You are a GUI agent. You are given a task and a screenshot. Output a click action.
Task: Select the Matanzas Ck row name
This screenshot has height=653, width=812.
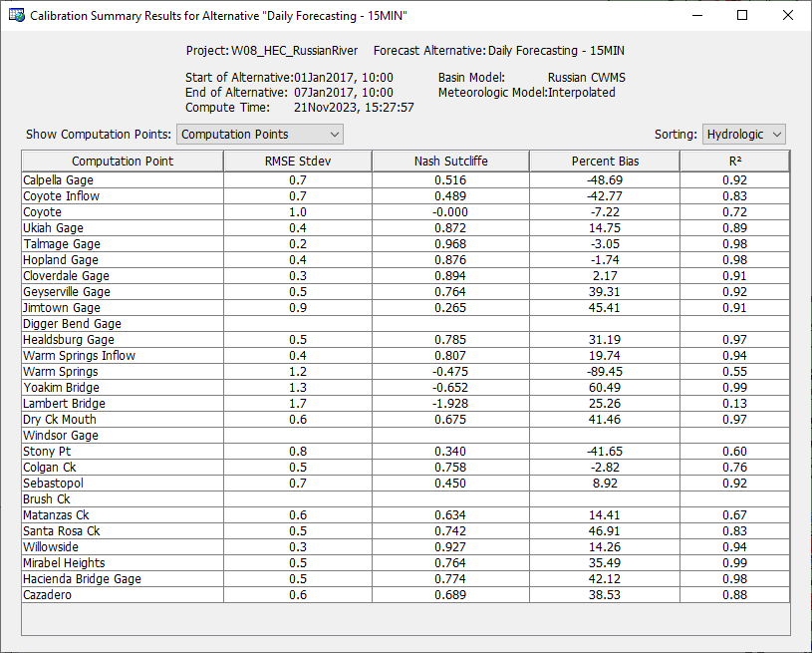[56, 515]
